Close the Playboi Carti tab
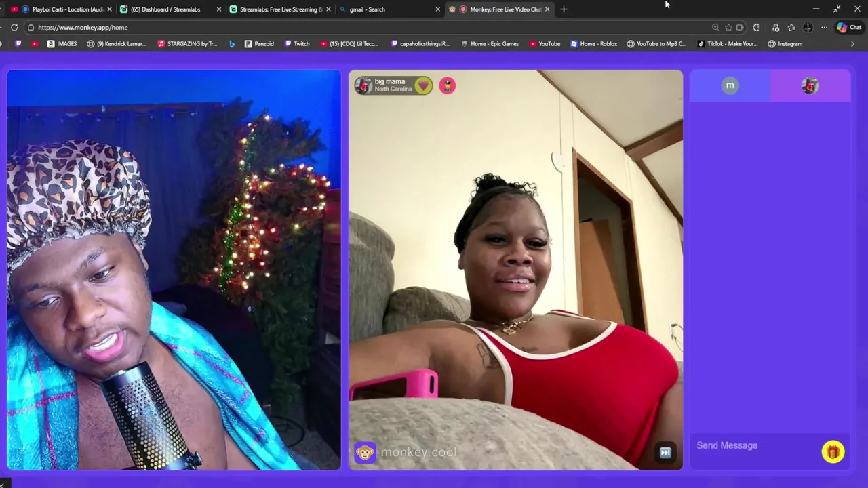The height and width of the screenshot is (488, 868). pyautogui.click(x=109, y=9)
